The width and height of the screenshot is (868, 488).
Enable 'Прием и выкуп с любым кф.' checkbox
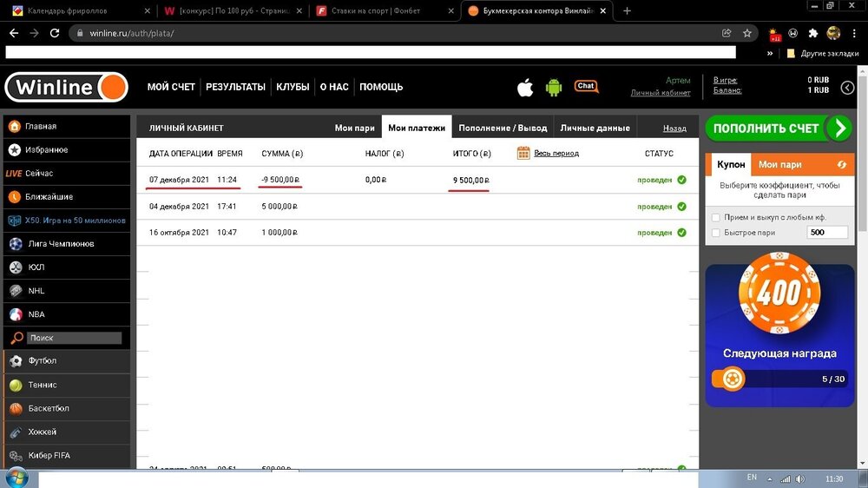[x=715, y=217]
